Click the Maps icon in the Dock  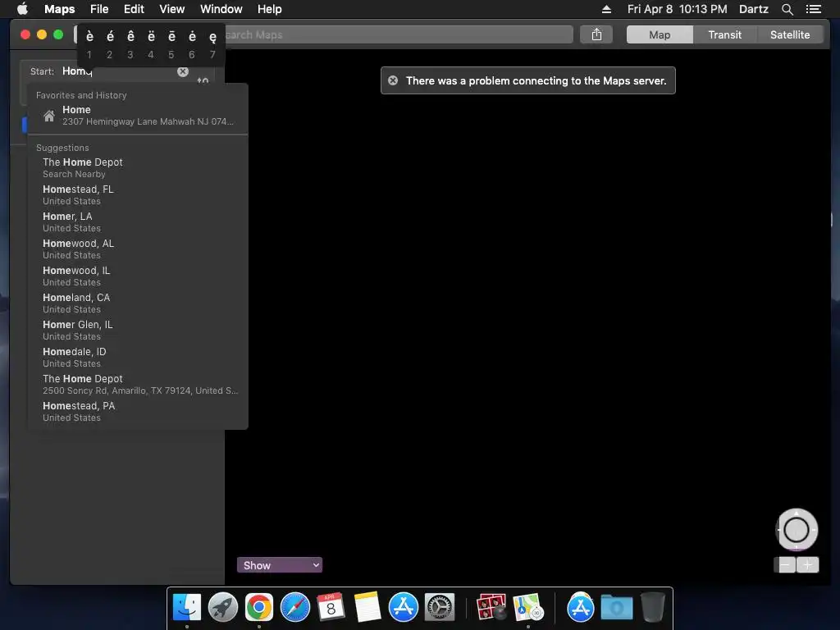[528, 608]
